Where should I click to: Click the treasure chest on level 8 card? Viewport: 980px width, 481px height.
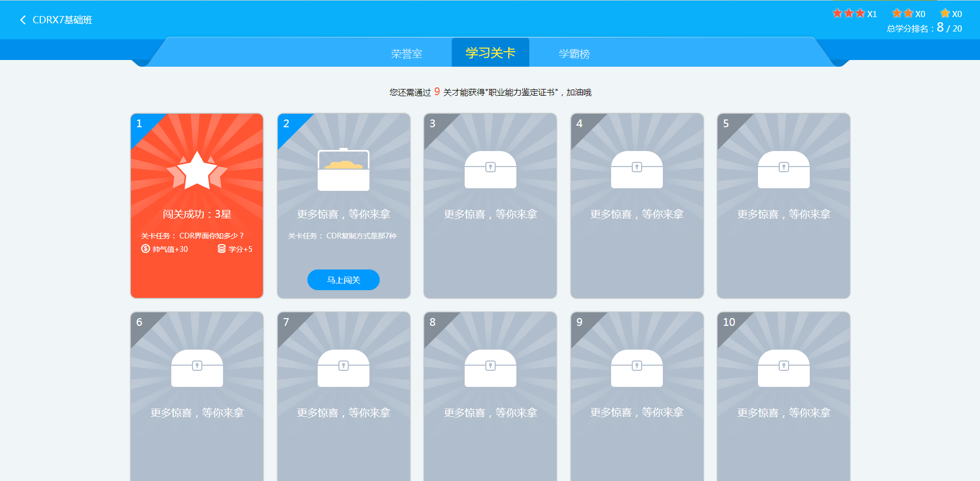pos(489,369)
